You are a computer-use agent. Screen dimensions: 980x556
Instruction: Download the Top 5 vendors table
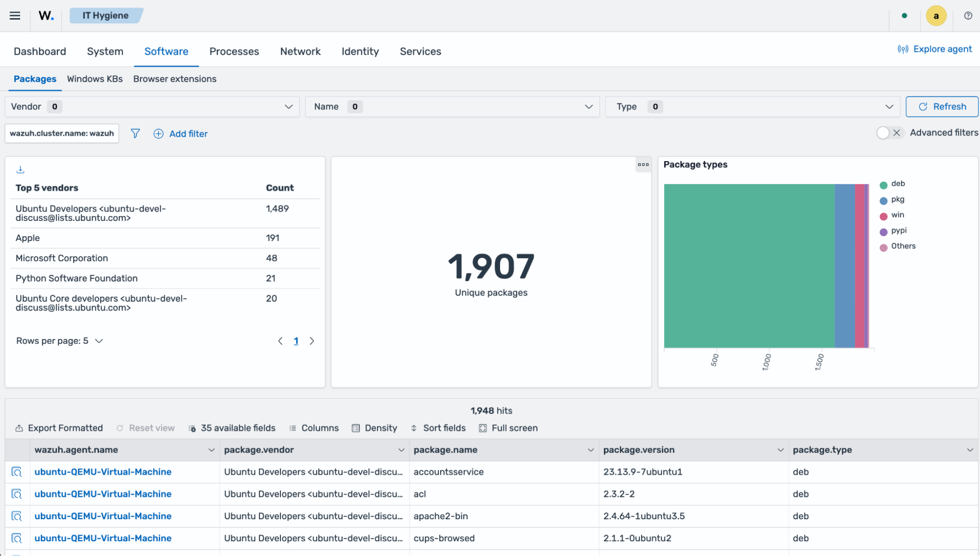coord(20,169)
